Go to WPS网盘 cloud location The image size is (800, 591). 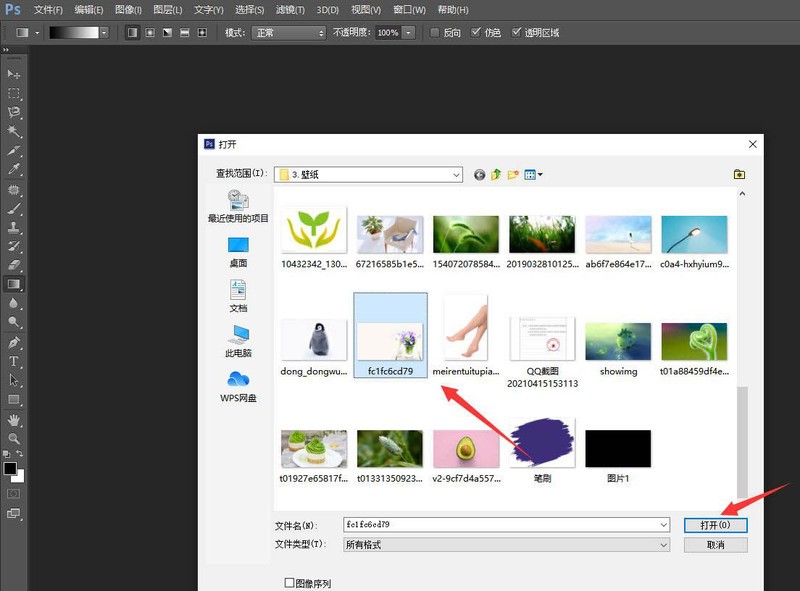click(238, 387)
